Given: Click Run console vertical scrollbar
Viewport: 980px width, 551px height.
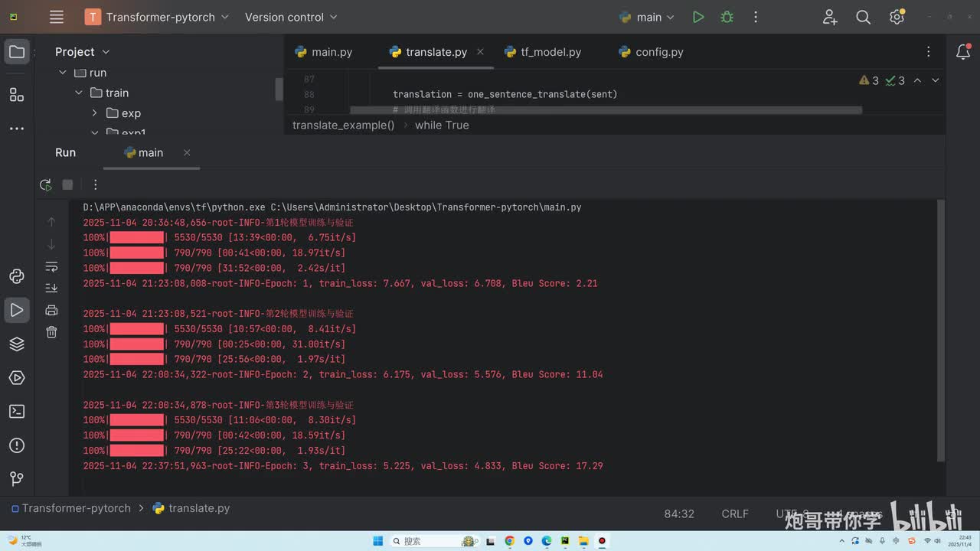Looking at the screenshot, I should click(x=941, y=331).
